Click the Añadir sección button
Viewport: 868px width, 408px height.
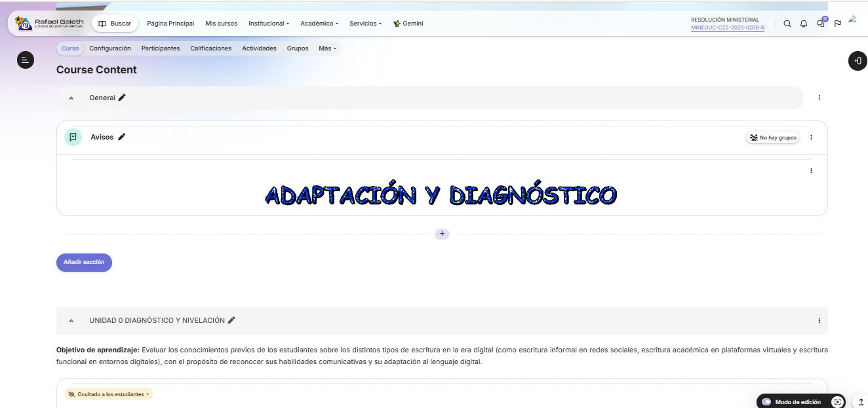coord(84,262)
